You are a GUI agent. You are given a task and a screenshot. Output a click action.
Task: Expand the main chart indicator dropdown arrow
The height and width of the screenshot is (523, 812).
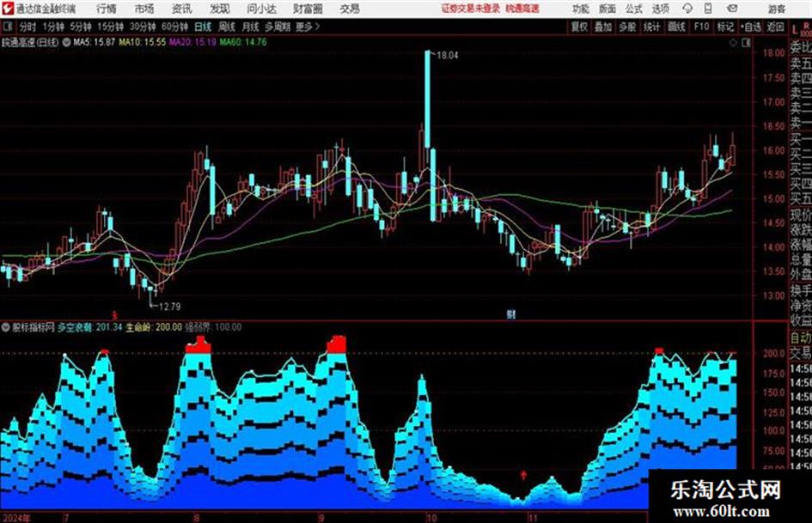66,42
